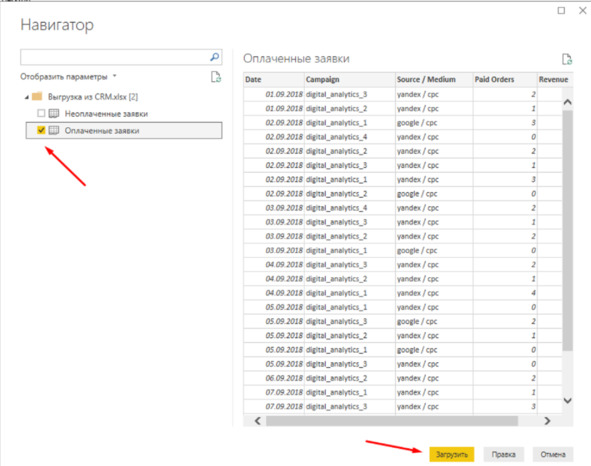Click the magnifier search icon
This screenshot has width=591, height=466.
click(214, 57)
